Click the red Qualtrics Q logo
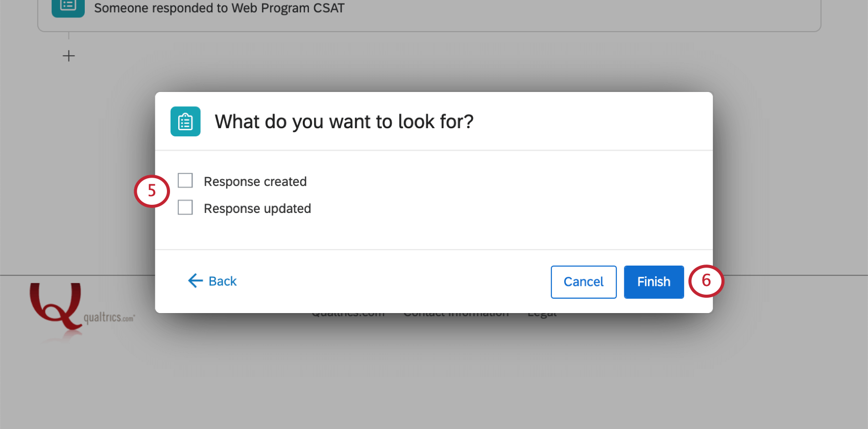This screenshot has width=868, height=429. (x=56, y=306)
